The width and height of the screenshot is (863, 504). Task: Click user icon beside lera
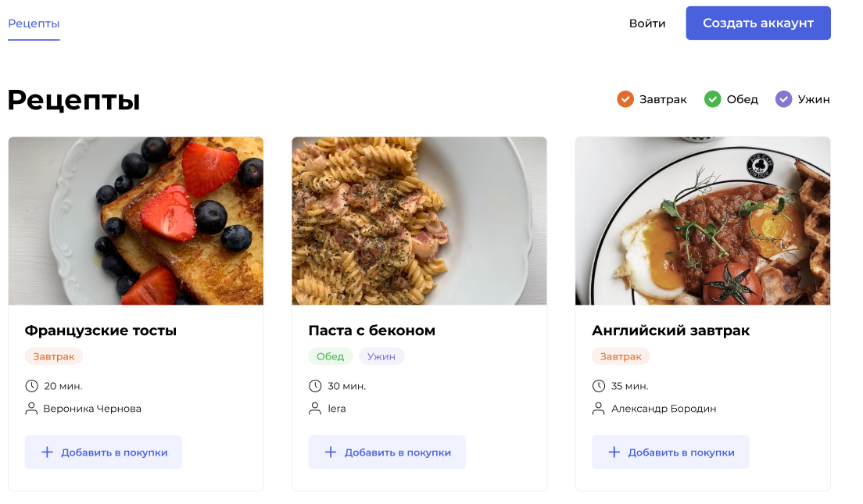click(315, 409)
